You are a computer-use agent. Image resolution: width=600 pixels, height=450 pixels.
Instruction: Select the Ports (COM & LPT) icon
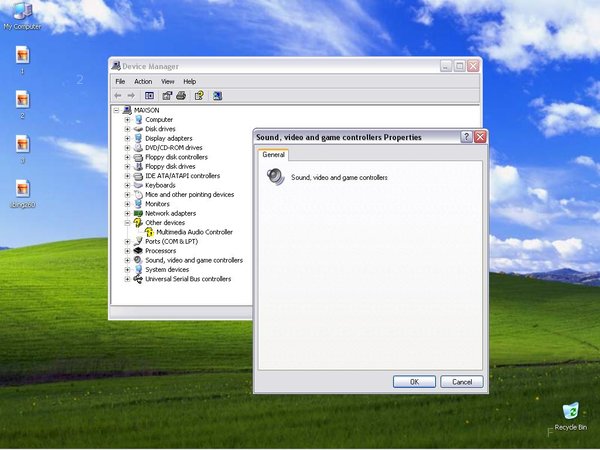tap(139, 241)
